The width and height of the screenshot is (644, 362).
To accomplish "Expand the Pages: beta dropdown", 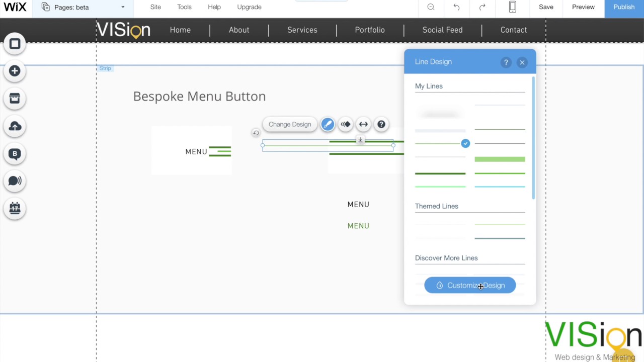I will [x=122, y=7].
